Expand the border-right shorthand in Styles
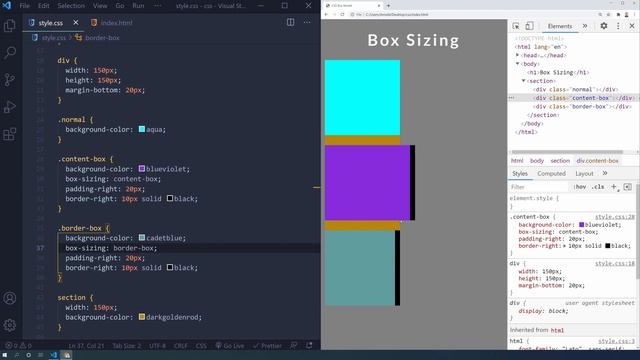Image resolution: width=640 pixels, height=360 pixels. pos(565,246)
